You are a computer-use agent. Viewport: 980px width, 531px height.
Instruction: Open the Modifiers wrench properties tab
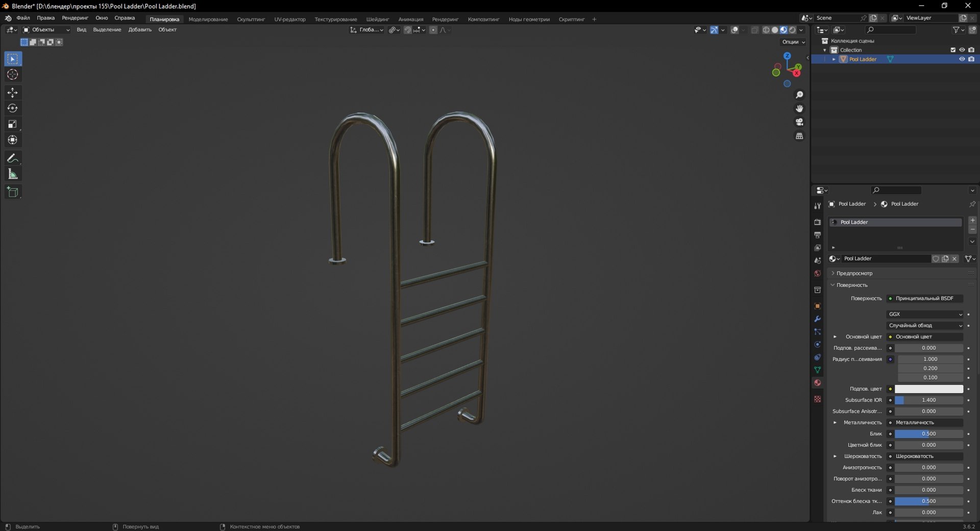(817, 319)
